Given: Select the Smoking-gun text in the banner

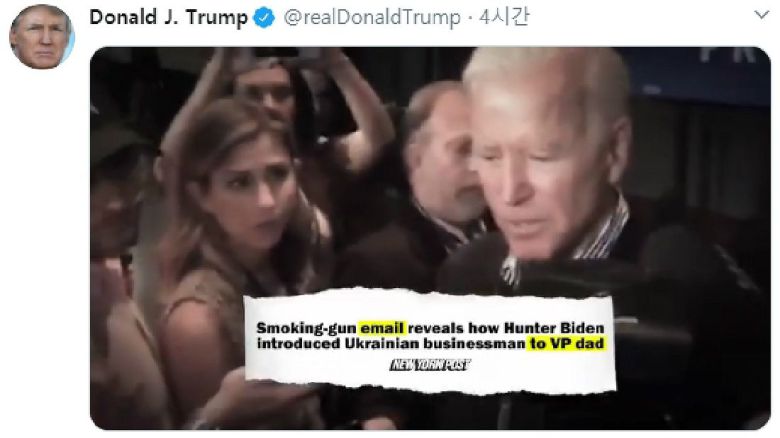Looking at the screenshot, I should (x=305, y=328).
